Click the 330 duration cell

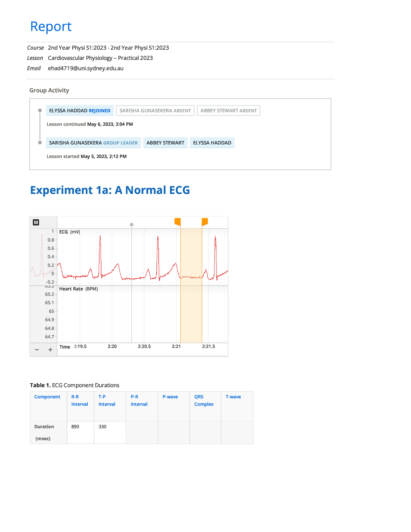(x=110, y=433)
